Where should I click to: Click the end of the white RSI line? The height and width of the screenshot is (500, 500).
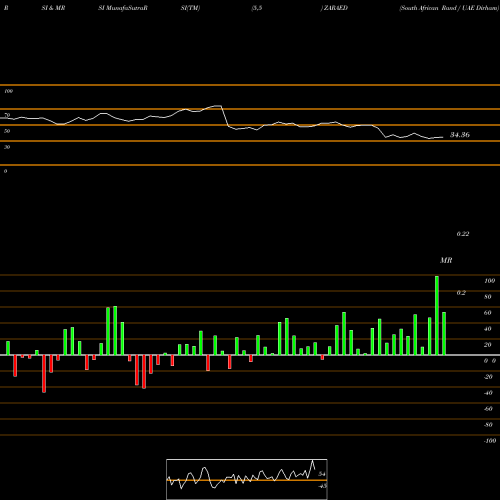coord(442,137)
